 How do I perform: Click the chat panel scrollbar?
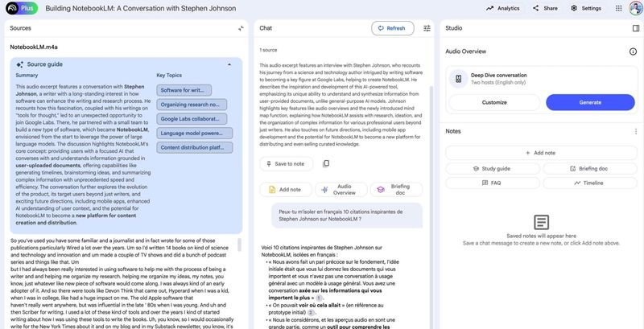click(431, 208)
